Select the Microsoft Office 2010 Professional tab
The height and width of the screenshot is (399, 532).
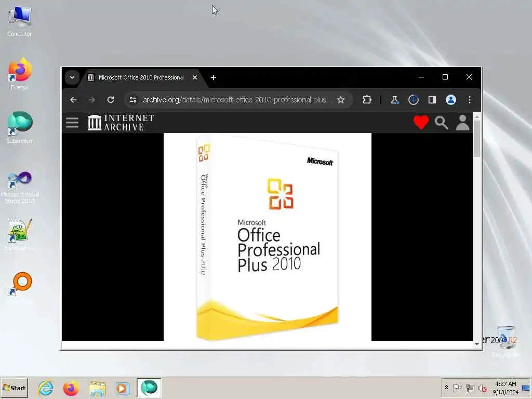[x=141, y=77]
